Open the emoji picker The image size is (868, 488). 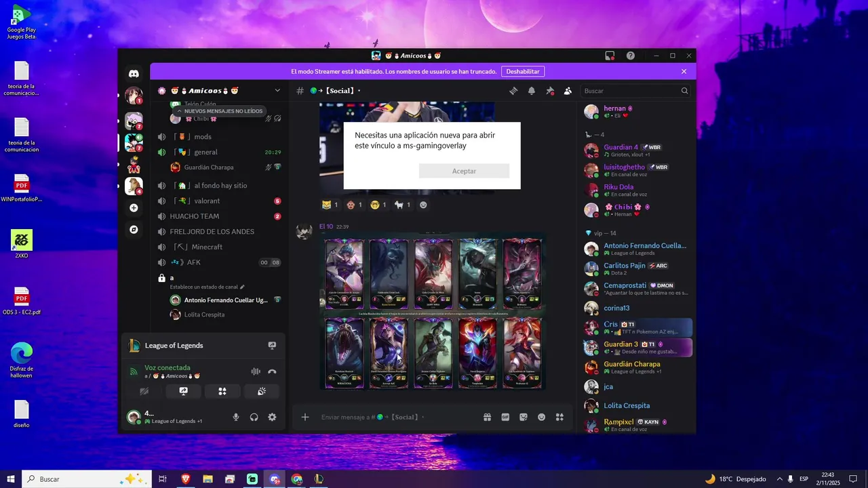pyautogui.click(x=541, y=418)
